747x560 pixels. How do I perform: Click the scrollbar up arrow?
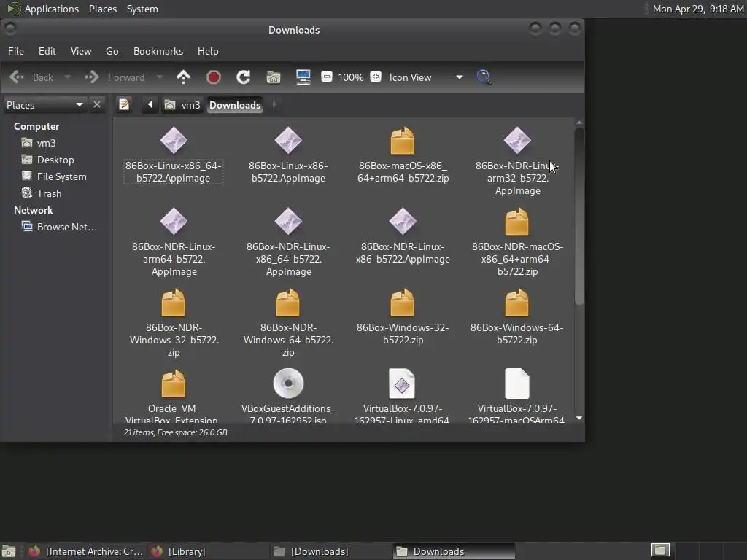pos(579,122)
